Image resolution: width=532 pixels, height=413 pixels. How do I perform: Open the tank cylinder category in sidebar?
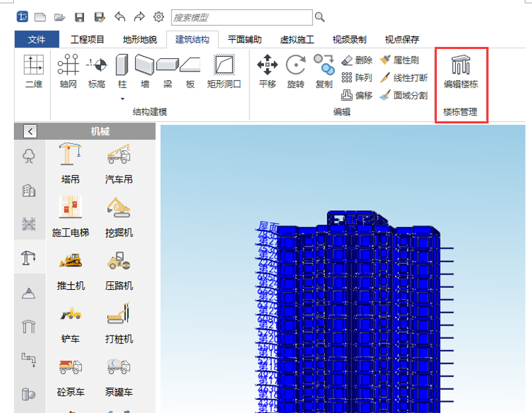coord(29,394)
